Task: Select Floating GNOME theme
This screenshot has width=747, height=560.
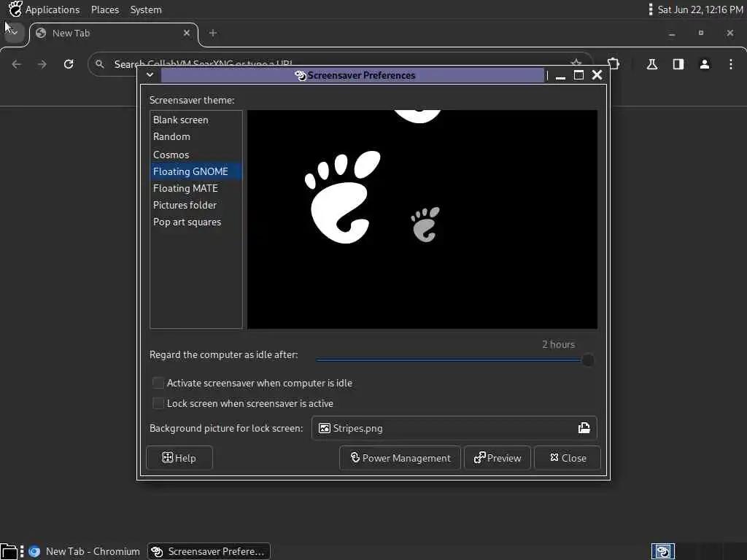Action: point(196,171)
